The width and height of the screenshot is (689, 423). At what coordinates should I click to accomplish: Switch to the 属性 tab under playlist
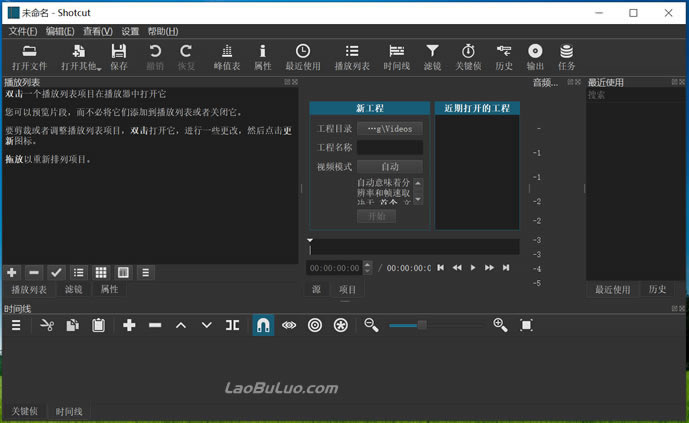click(x=109, y=289)
